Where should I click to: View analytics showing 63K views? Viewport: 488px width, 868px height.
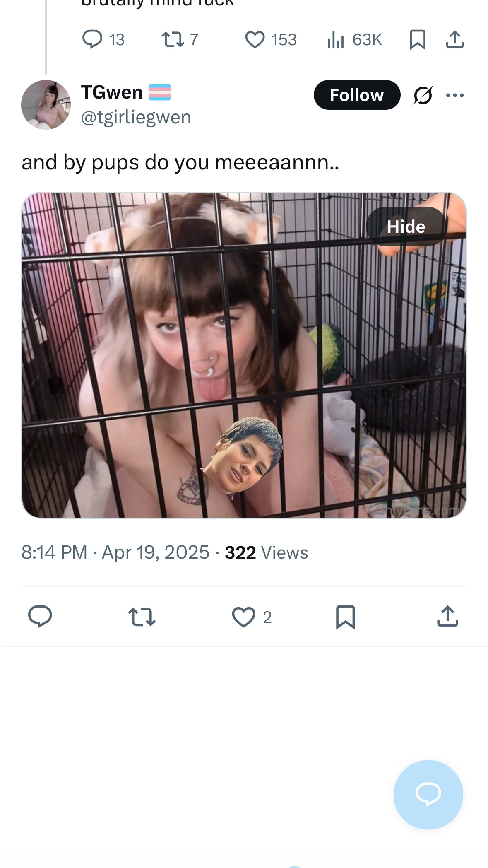click(354, 40)
